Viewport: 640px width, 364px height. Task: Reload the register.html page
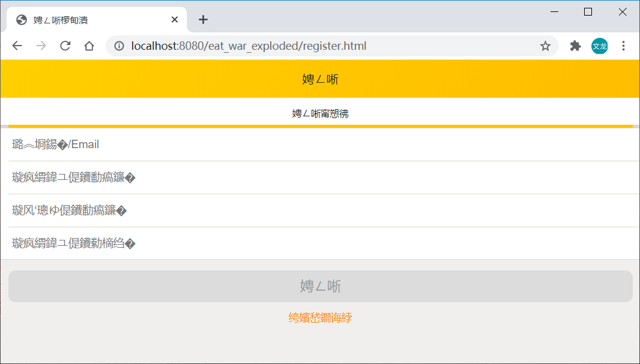[65, 46]
